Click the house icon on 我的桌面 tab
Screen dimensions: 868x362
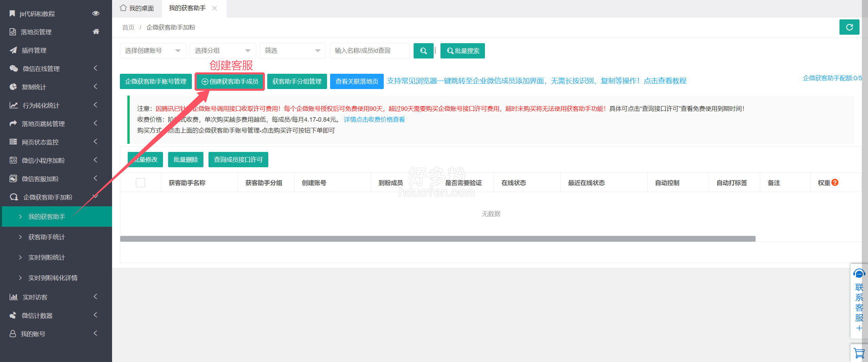(x=123, y=8)
